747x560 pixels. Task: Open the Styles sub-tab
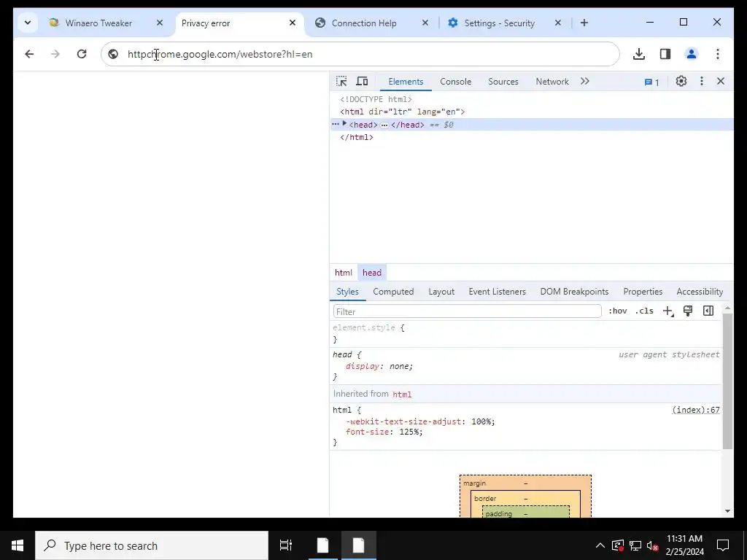pyautogui.click(x=347, y=292)
